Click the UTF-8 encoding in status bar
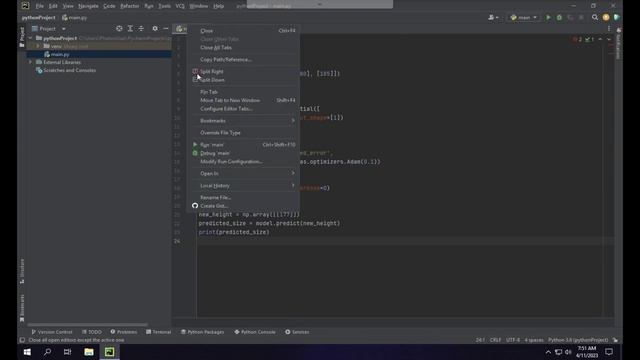This screenshot has width=640, height=360. click(513, 340)
